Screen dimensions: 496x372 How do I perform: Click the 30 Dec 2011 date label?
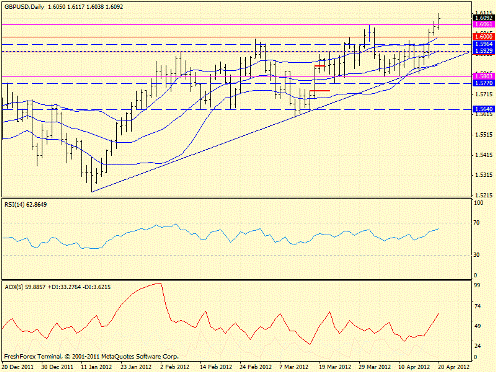(x=57, y=367)
